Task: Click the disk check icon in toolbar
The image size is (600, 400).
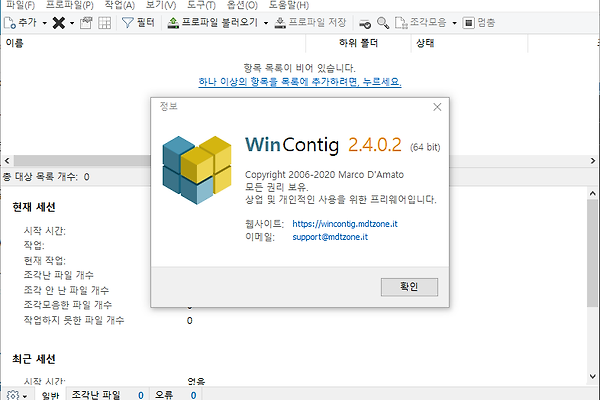Action: 365,23
